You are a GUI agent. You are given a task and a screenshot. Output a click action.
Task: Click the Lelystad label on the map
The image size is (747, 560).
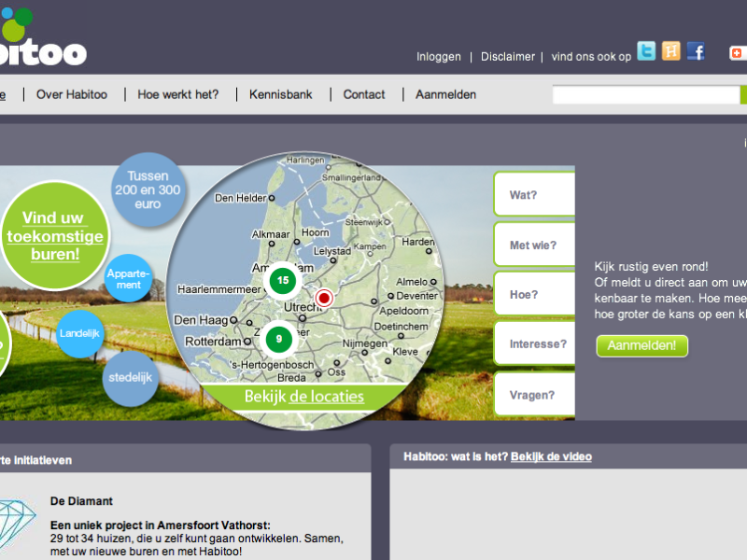332,251
